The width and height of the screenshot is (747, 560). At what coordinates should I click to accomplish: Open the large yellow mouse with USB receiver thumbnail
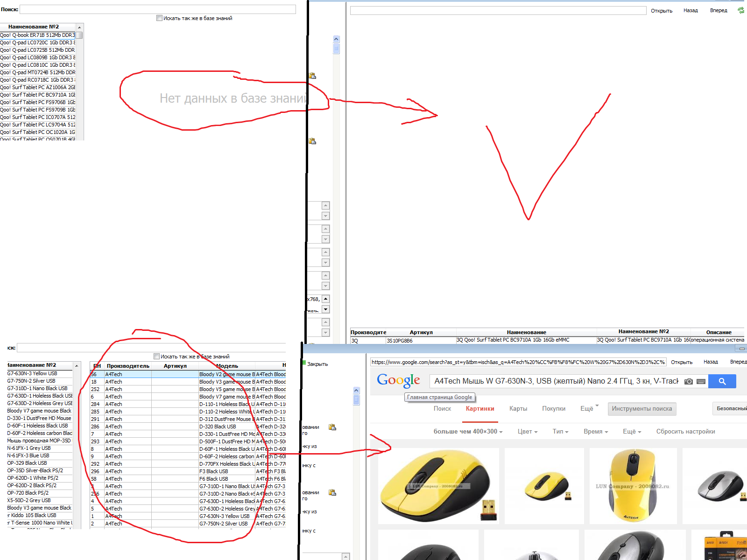438,485
